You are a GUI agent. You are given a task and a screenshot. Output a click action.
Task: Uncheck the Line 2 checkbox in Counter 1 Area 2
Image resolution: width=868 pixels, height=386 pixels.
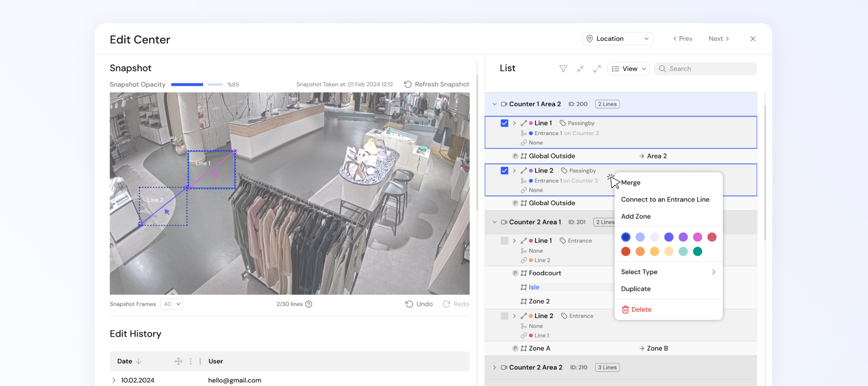pyautogui.click(x=505, y=171)
